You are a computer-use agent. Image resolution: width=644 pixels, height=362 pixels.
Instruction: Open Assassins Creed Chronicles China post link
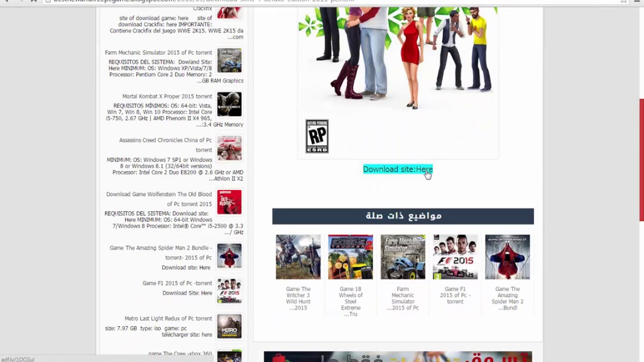pos(166,145)
